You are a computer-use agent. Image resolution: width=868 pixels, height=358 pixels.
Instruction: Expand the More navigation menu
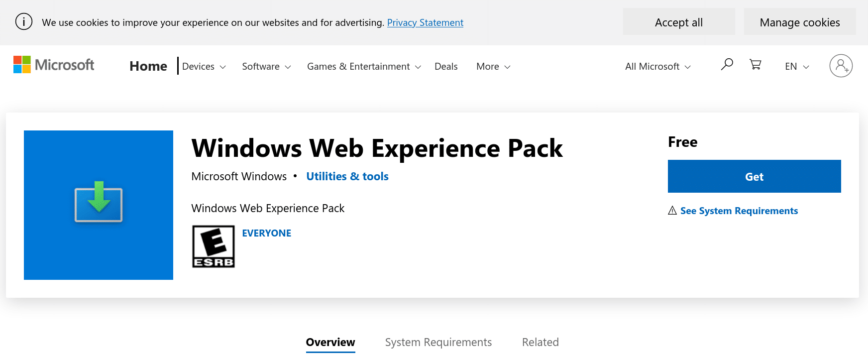coord(493,66)
